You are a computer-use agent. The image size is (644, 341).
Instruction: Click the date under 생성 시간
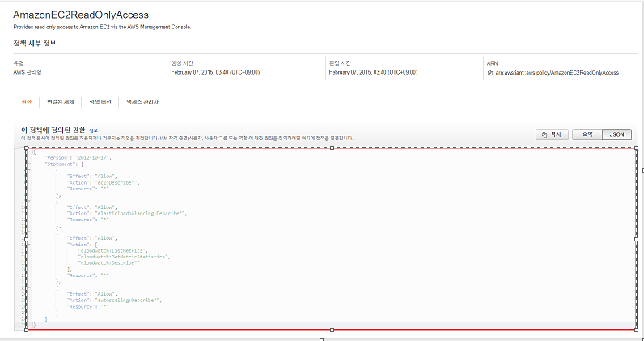215,72
